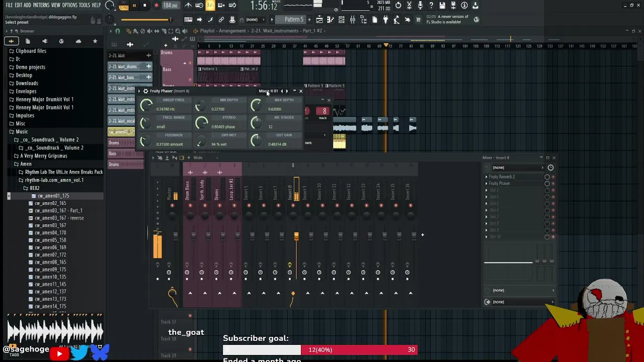Click the info about icon
The height and width of the screenshot is (362, 644).
tap(464, 6)
